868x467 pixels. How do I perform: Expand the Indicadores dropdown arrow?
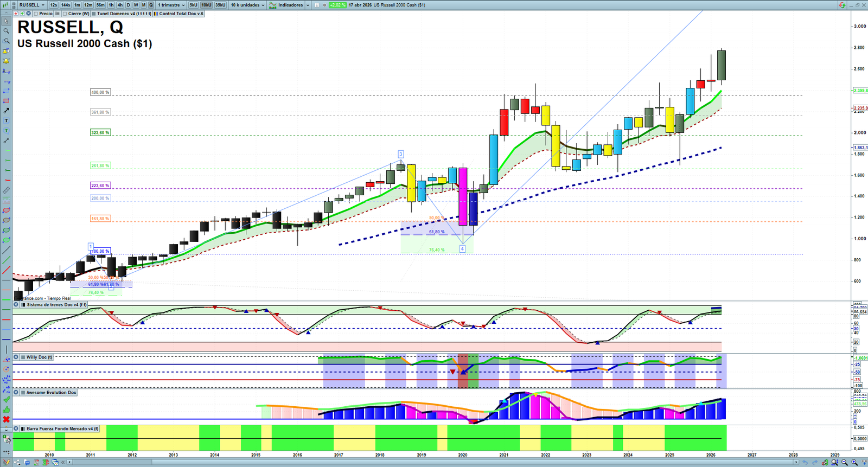pos(308,5)
